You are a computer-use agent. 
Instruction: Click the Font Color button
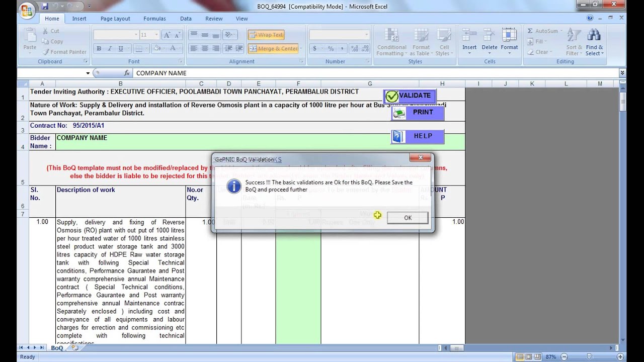click(173, 49)
